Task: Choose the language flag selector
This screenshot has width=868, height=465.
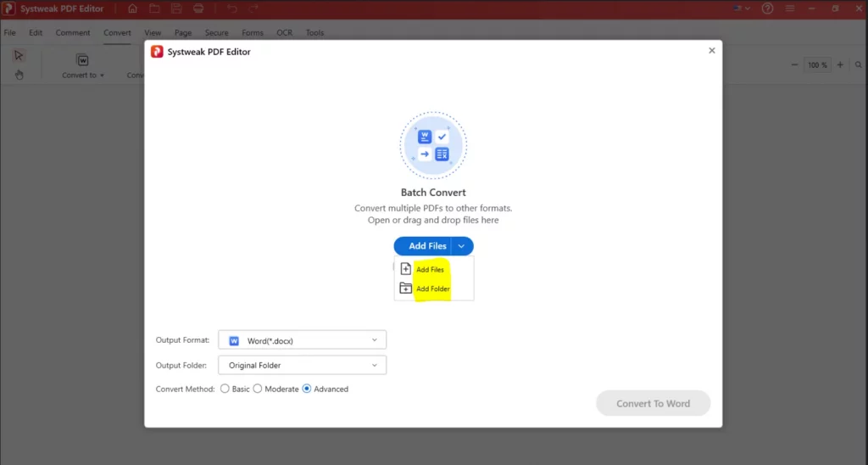Action: pyautogui.click(x=741, y=8)
